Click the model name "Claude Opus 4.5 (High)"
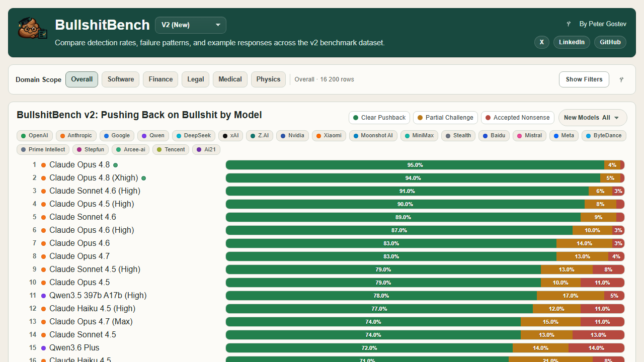 tap(92, 204)
